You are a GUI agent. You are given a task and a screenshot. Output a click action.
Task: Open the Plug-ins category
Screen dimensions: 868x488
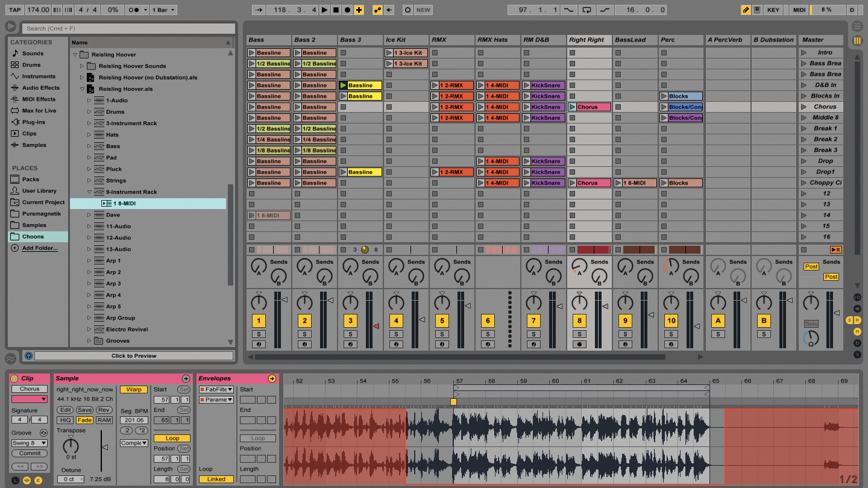coord(33,122)
